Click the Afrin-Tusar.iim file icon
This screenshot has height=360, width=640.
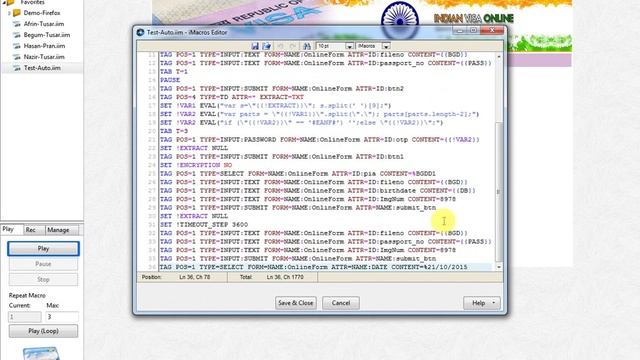(17, 24)
